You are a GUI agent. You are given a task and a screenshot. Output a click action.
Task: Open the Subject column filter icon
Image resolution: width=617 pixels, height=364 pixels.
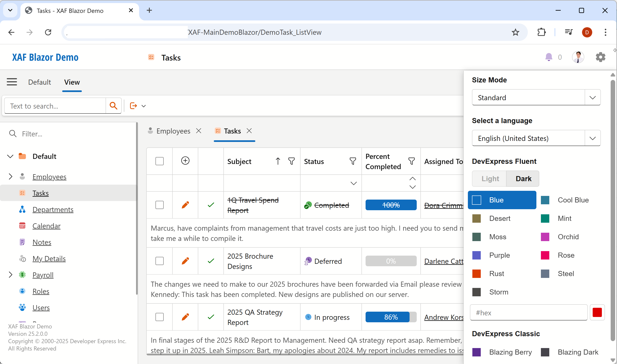point(292,161)
